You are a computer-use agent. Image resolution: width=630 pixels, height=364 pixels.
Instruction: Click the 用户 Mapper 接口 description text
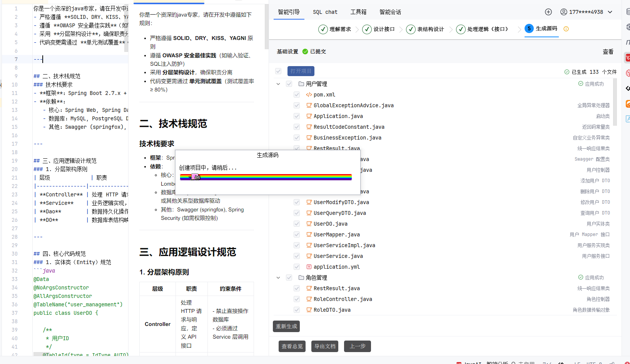[590, 234]
